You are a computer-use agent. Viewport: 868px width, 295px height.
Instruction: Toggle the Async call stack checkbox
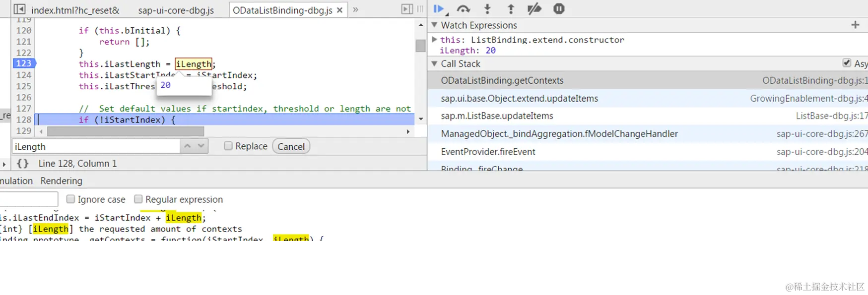pos(847,63)
